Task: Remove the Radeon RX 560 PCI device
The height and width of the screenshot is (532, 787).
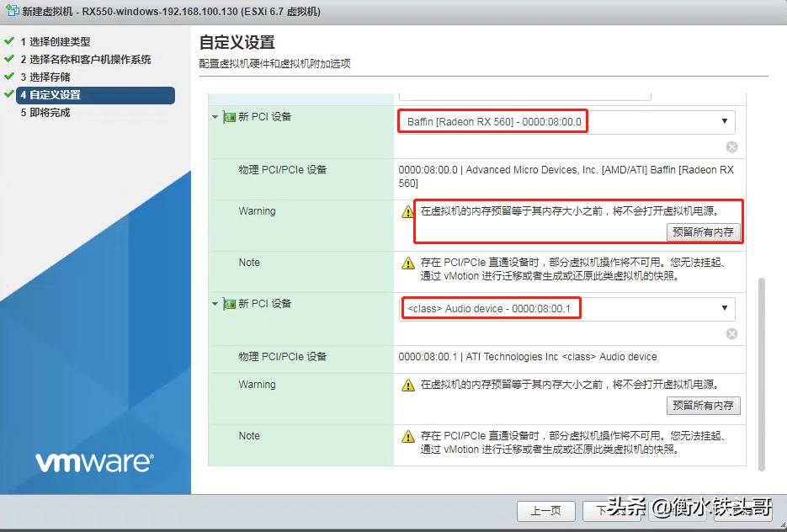Action: (731, 146)
